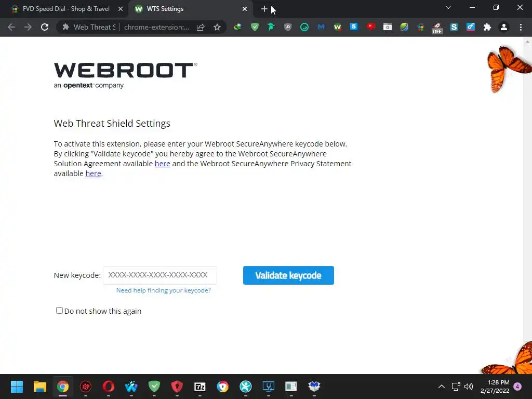Open the Windows Start menu

pyautogui.click(x=17, y=387)
